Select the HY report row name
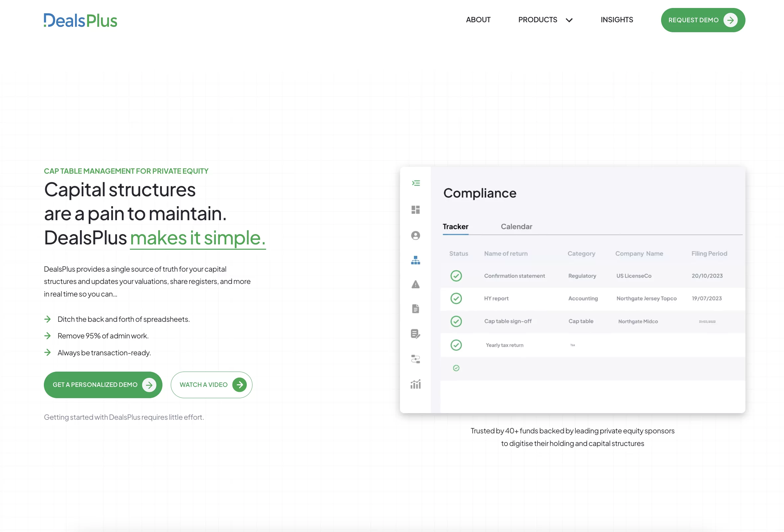The width and height of the screenshot is (784, 532). pyautogui.click(x=496, y=298)
